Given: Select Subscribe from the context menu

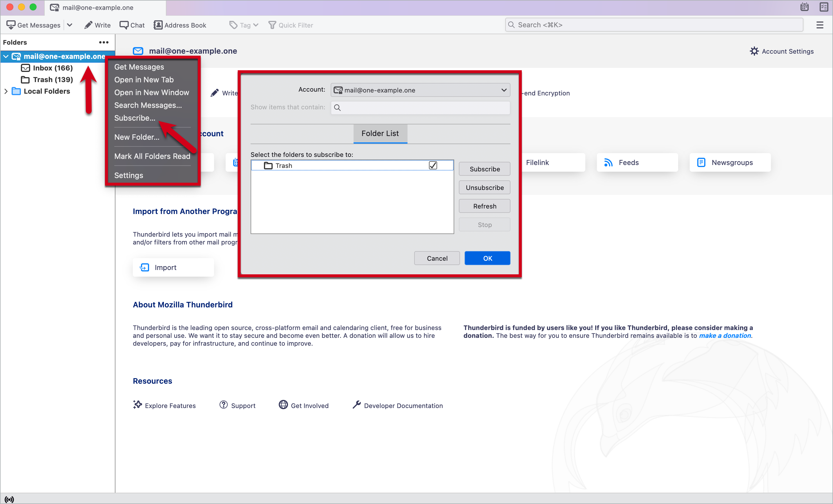Looking at the screenshot, I should [x=135, y=118].
